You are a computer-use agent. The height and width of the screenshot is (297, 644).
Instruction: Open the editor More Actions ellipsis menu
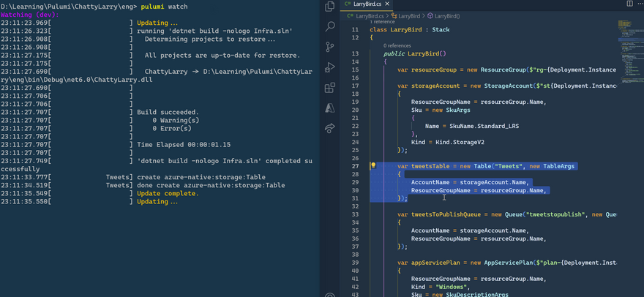(640, 4)
